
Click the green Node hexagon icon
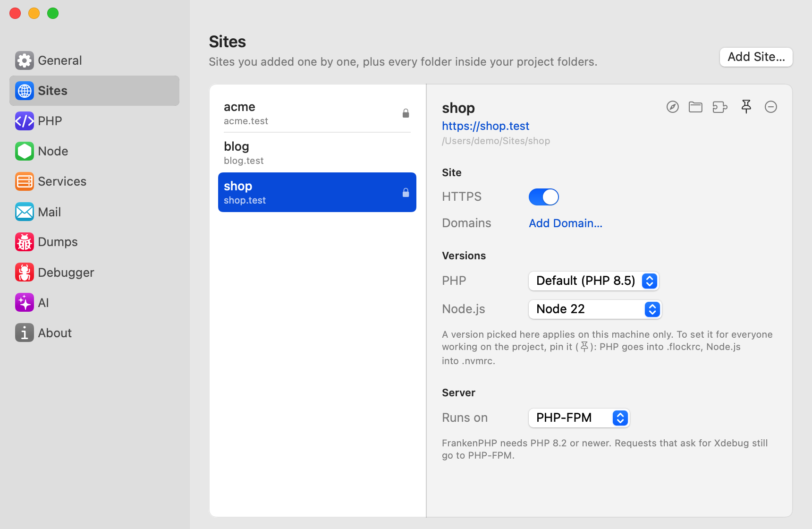25,151
